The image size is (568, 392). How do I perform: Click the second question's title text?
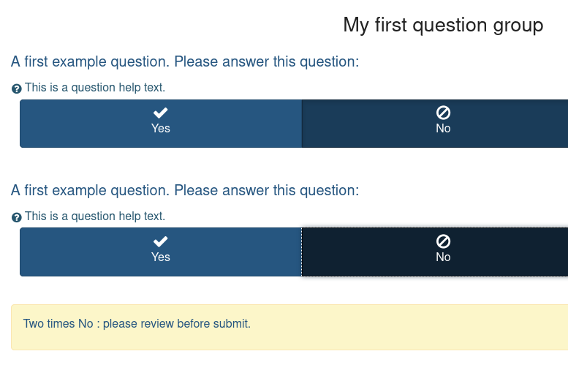click(185, 190)
